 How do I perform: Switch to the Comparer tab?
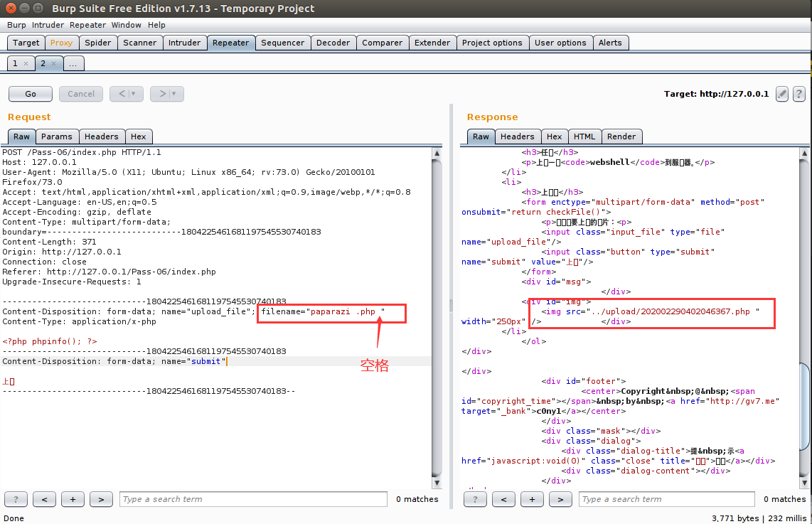tap(382, 43)
